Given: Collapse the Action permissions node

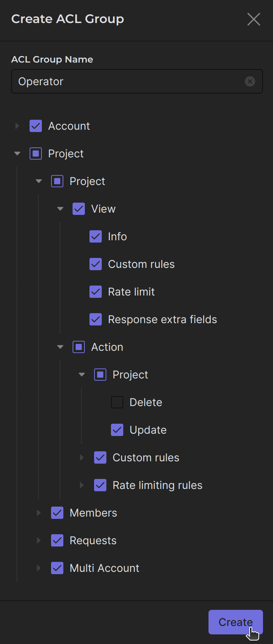Looking at the screenshot, I should click(60, 347).
